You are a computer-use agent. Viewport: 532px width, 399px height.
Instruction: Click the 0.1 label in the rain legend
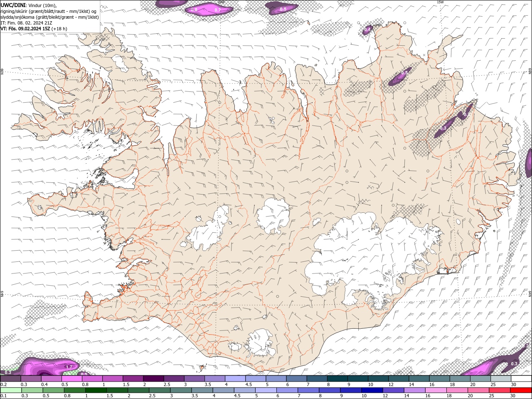tap(4, 395)
